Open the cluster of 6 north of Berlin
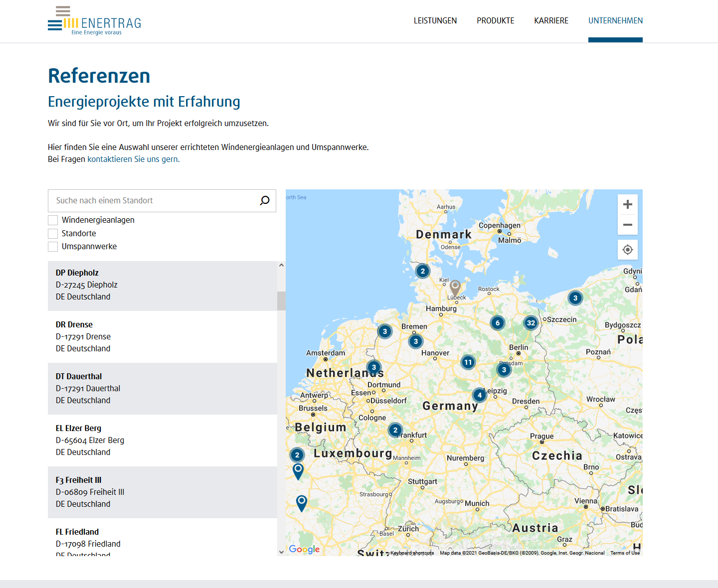The height and width of the screenshot is (588, 718). [x=498, y=323]
